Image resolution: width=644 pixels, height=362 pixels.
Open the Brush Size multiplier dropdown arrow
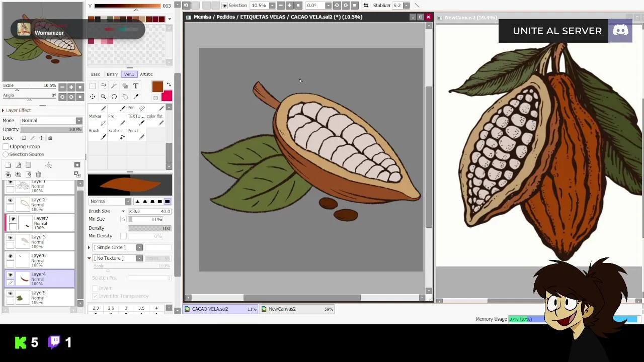click(x=123, y=211)
